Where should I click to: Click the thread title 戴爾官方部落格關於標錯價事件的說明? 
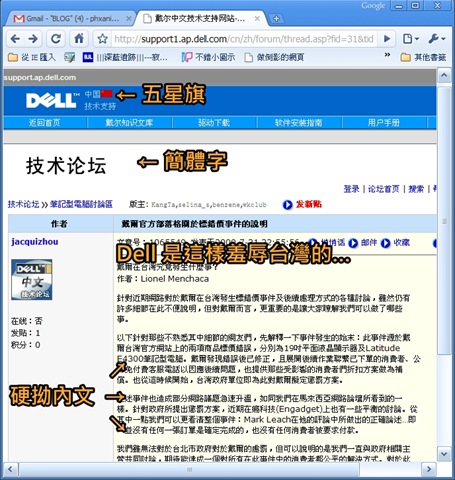tap(194, 224)
